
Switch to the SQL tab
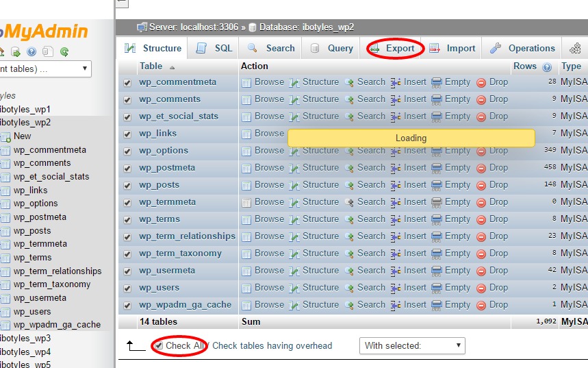(x=214, y=48)
